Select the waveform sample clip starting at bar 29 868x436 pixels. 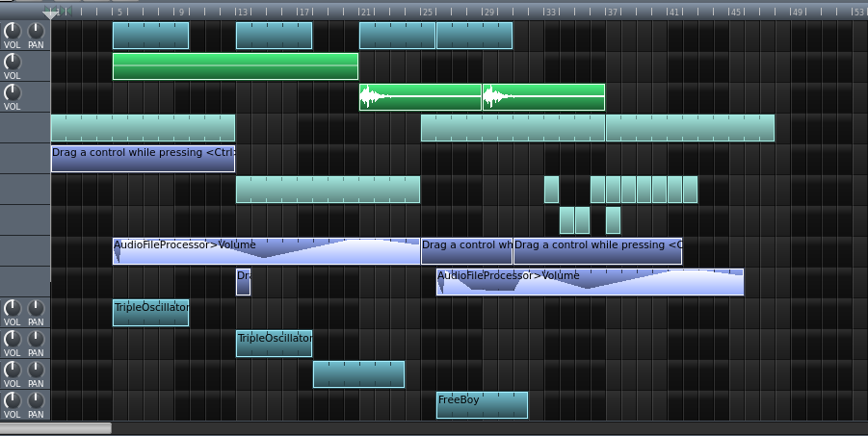pyautogui.click(x=543, y=97)
